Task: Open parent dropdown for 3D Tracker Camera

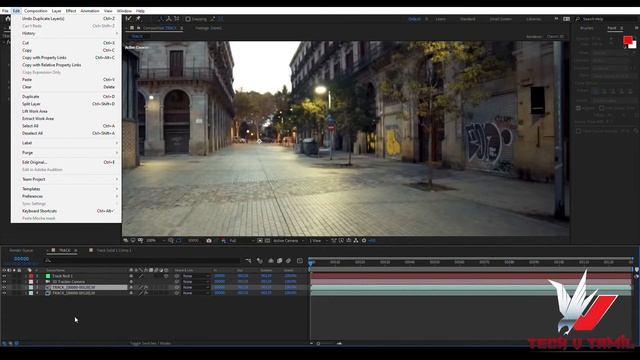Action: pyautogui.click(x=196, y=282)
